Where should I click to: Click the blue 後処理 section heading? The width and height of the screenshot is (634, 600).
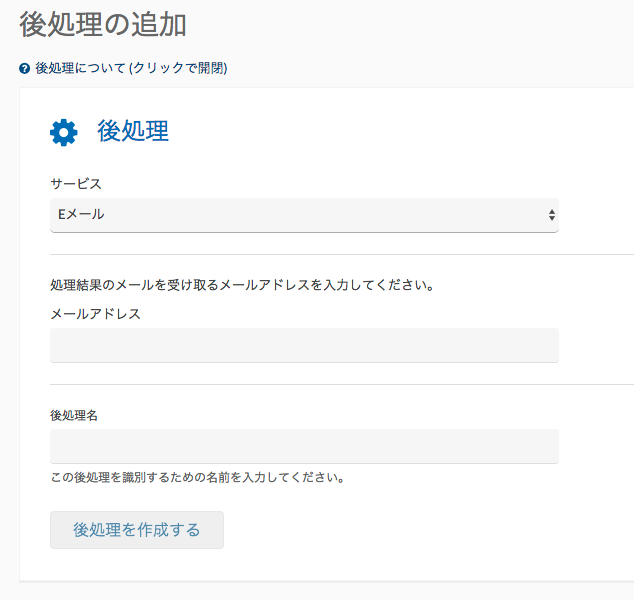[133, 131]
